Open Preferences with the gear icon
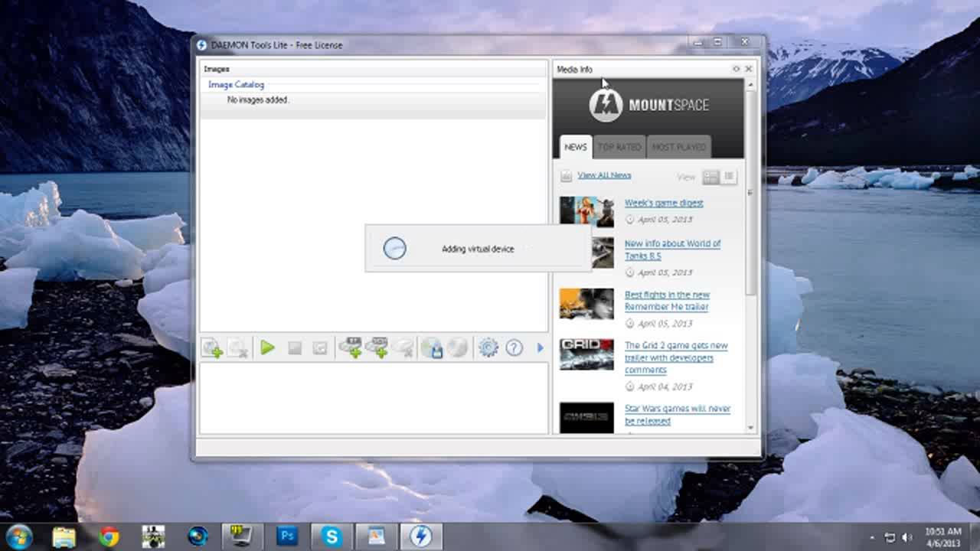The image size is (980, 551). tap(488, 347)
